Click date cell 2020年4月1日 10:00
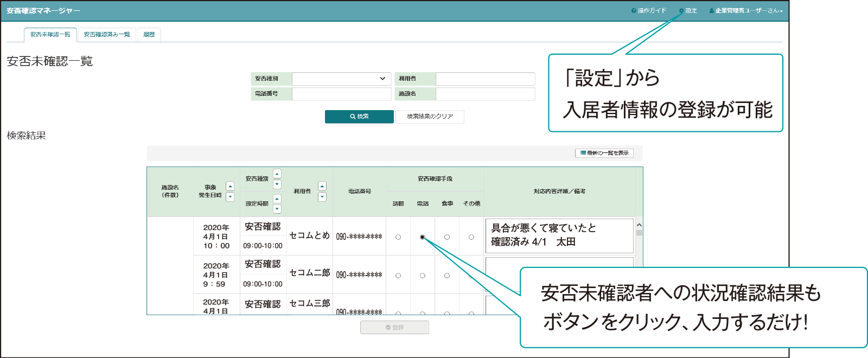 point(216,236)
